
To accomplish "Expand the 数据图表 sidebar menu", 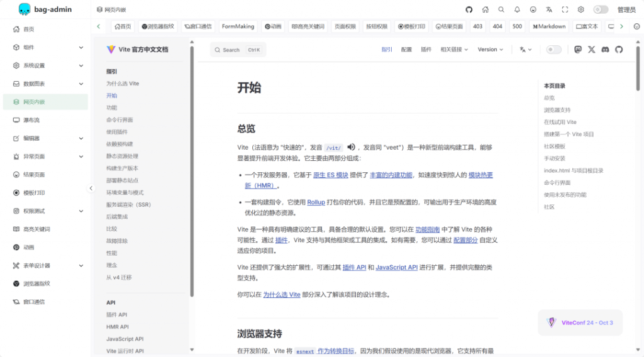I will coord(45,84).
